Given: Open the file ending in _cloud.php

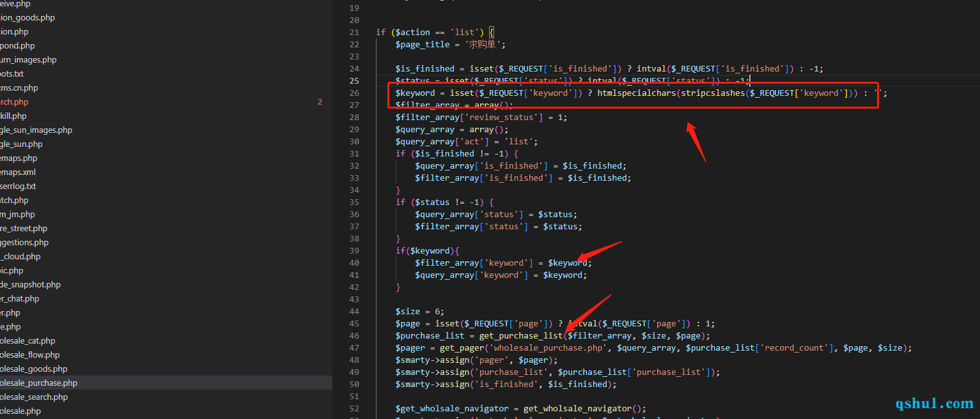Looking at the screenshot, I should click(x=20, y=257).
